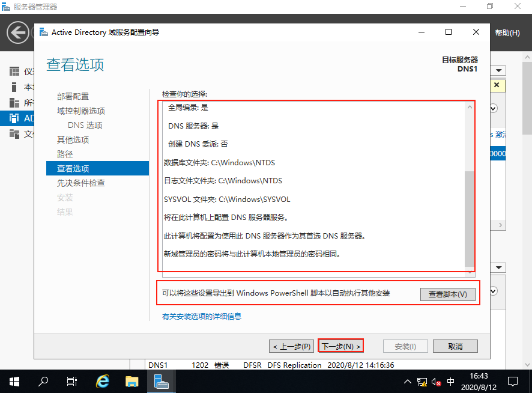Select the 查看选项 wizard step

pos(97,168)
